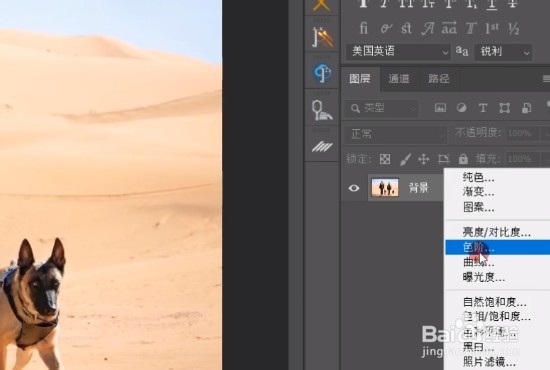This screenshot has height=370, width=550.
Task: Choose 亮度/对比度... adjustment
Action: 496,232
